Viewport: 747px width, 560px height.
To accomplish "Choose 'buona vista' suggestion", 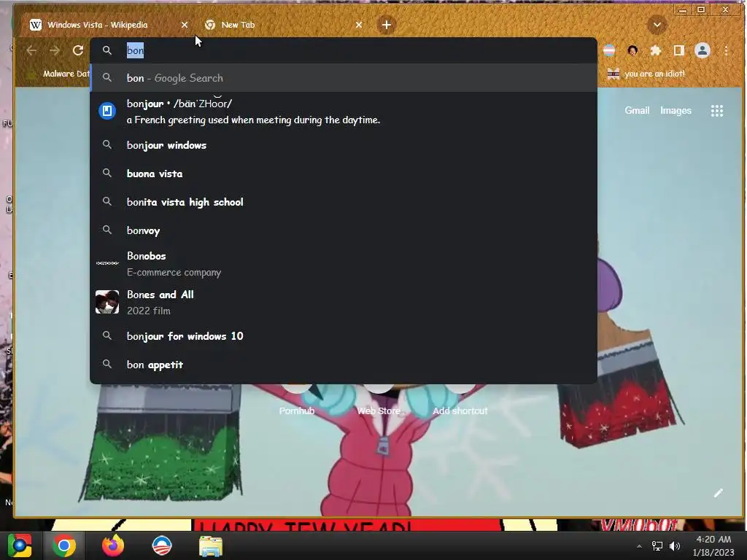I will (x=343, y=174).
